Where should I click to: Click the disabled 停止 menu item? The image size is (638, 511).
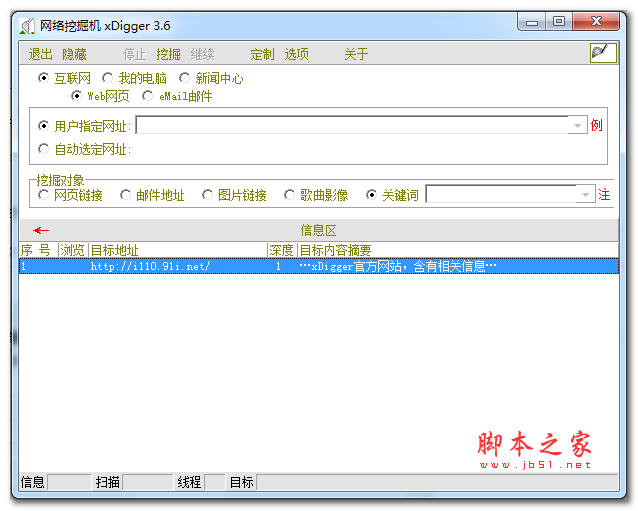tap(134, 54)
